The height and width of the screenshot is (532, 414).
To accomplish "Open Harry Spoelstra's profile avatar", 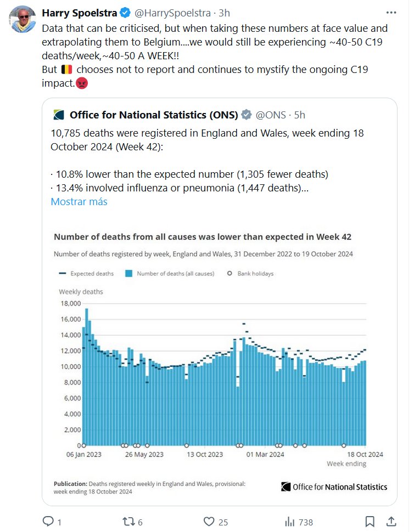I will pos(23,21).
